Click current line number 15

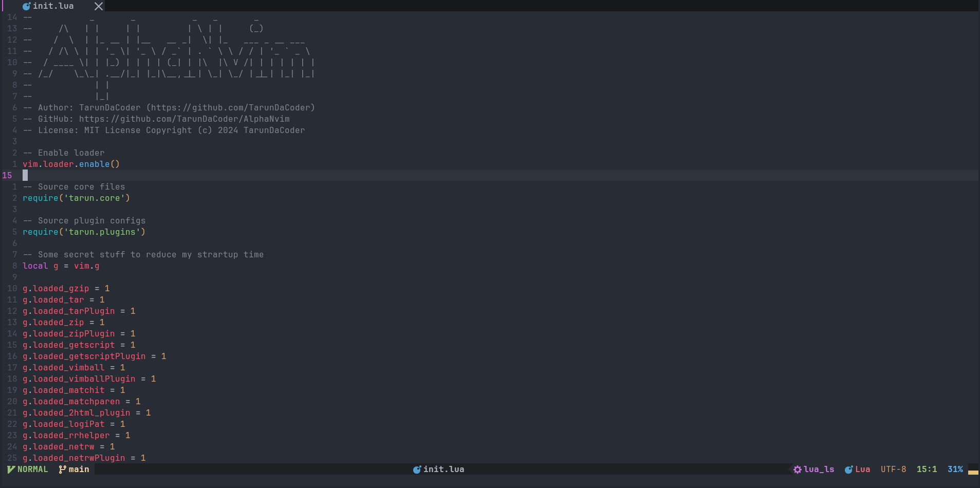[x=7, y=176]
